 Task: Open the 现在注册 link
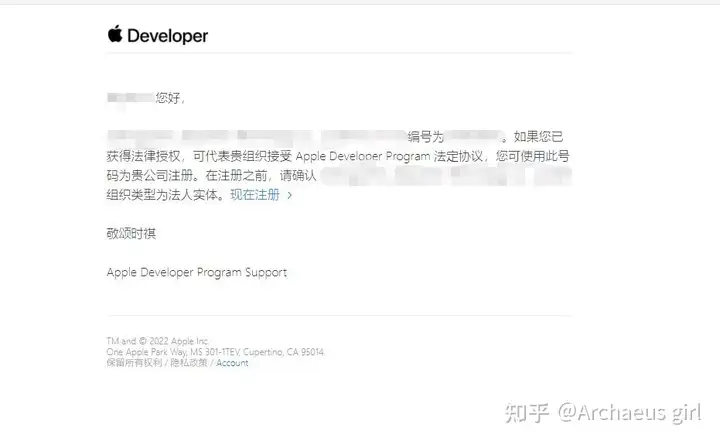click(x=255, y=195)
